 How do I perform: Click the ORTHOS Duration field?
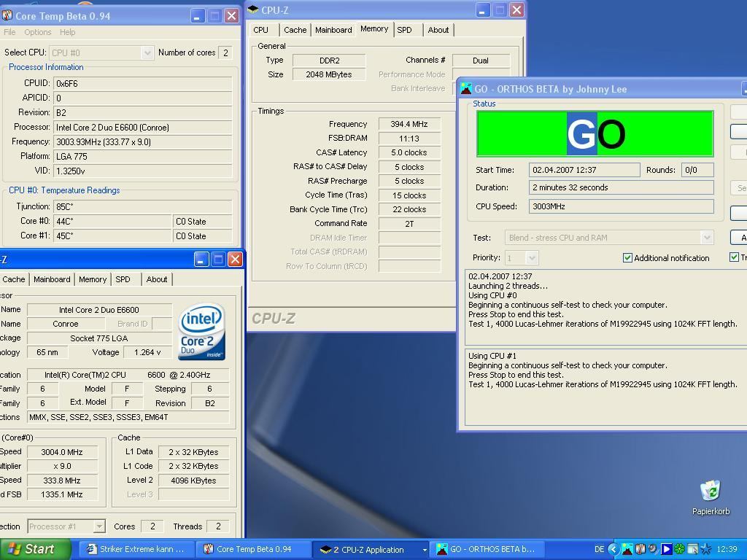pos(622,187)
